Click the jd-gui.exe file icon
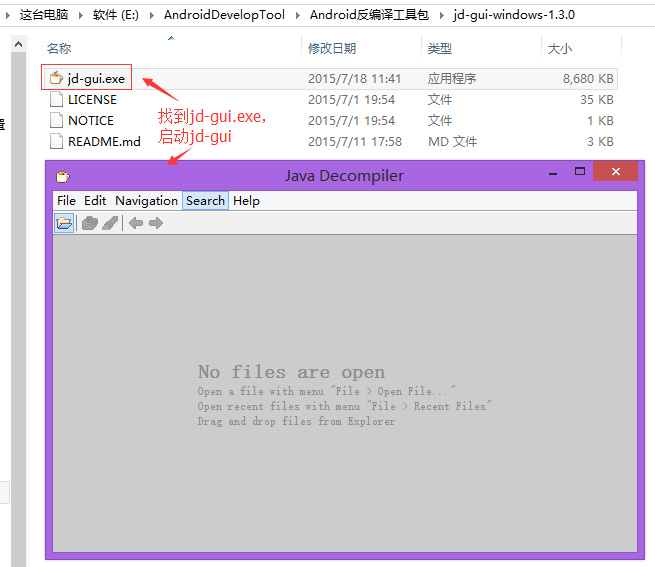This screenshot has height=567, width=655. click(x=56, y=78)
